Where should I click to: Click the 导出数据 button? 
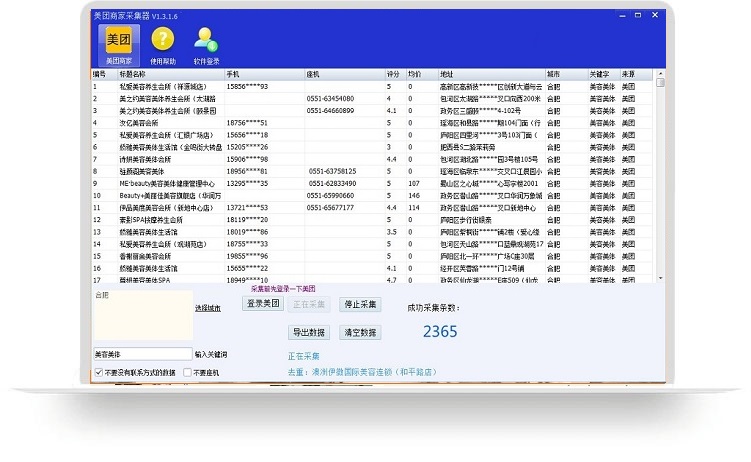click(x=309, y=332)
